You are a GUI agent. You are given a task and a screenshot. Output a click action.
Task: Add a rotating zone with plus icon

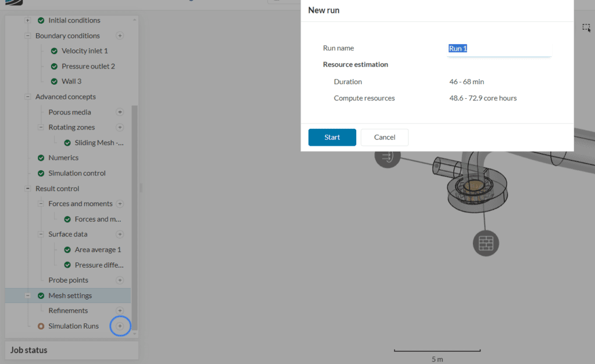[120, 127]
